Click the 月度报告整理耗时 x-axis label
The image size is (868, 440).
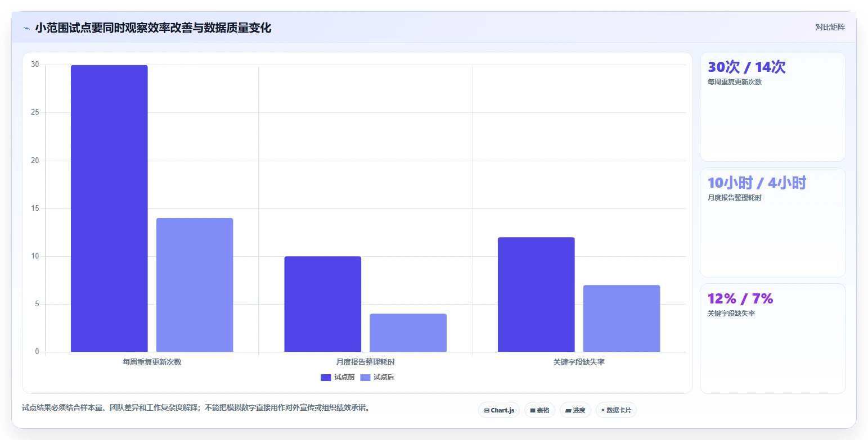click(365, 362)
